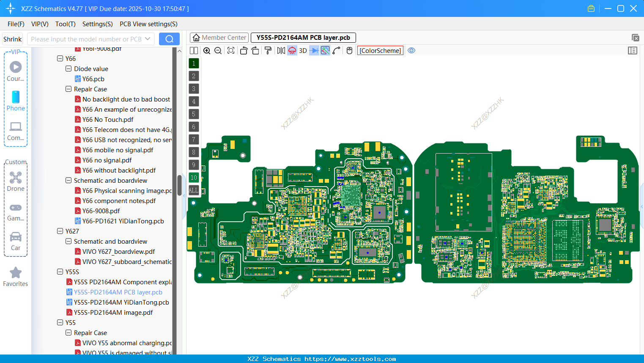Activate the 3D view mode

pyautogui.click(x=303, y=50)
